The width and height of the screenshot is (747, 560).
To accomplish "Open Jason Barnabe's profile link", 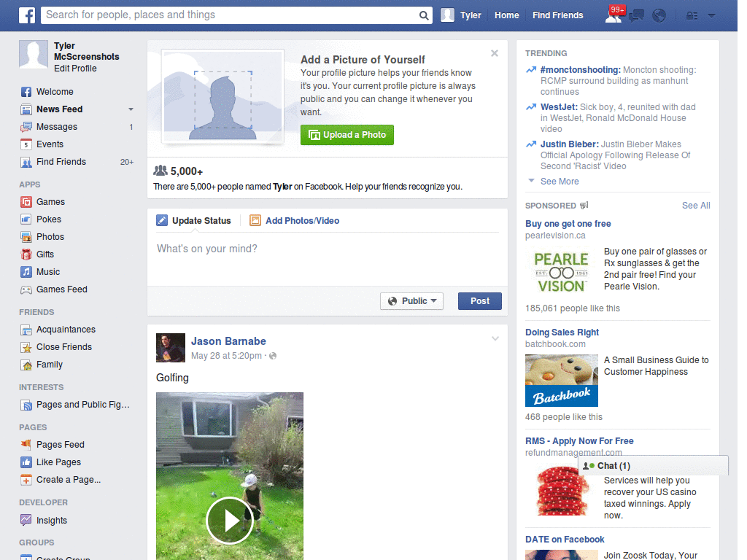I will pyautogui.click(x=228, y=341).
